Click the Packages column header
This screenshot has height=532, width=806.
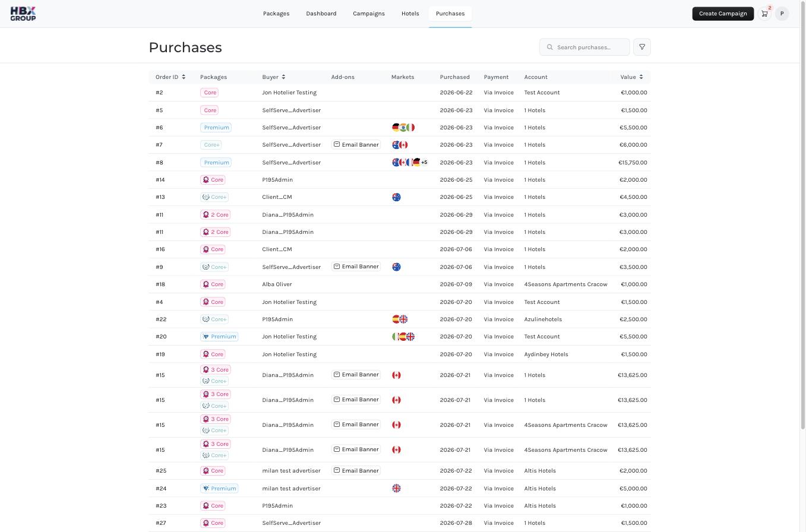[214, 77]
